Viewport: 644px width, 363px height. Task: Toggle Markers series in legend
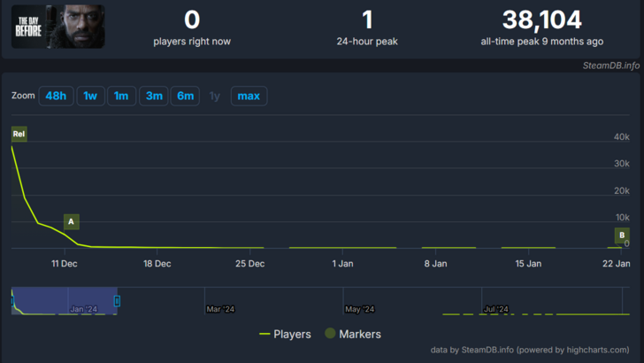[352, 334]
